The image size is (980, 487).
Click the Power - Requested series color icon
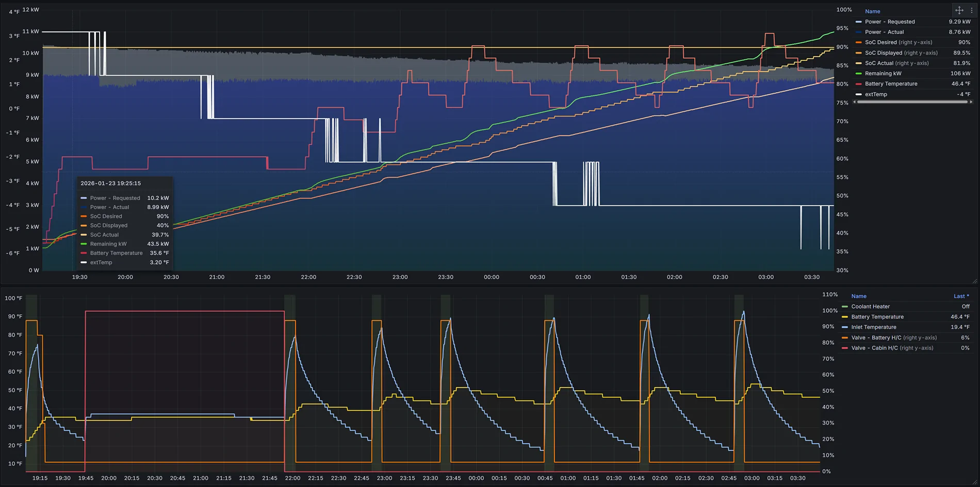pyautogui.click(x=858, y=22)
